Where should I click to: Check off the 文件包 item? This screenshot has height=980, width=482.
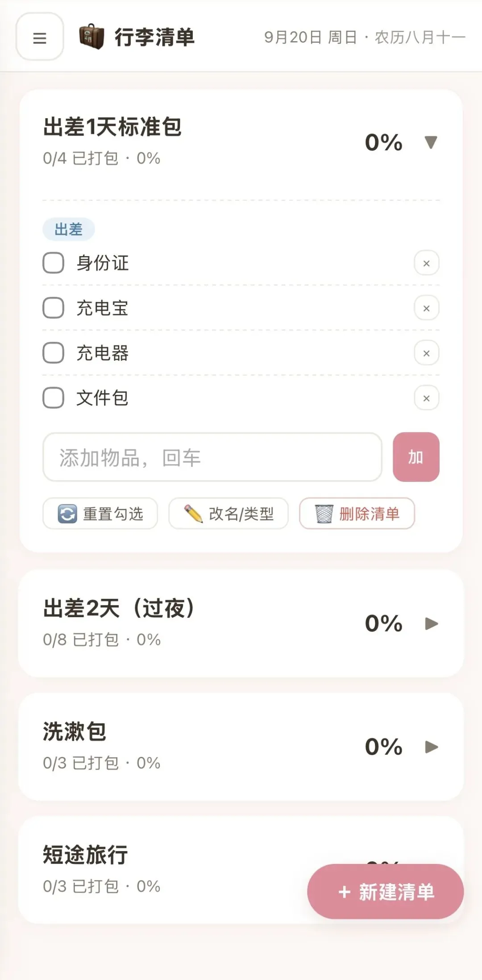pyautogui.click(x=54, y=398)
